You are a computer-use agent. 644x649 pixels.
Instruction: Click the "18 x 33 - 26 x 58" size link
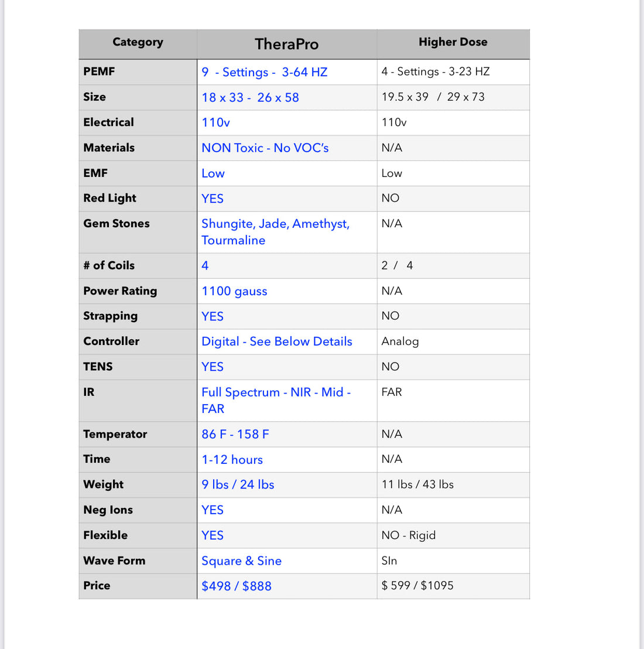point(250,97)
